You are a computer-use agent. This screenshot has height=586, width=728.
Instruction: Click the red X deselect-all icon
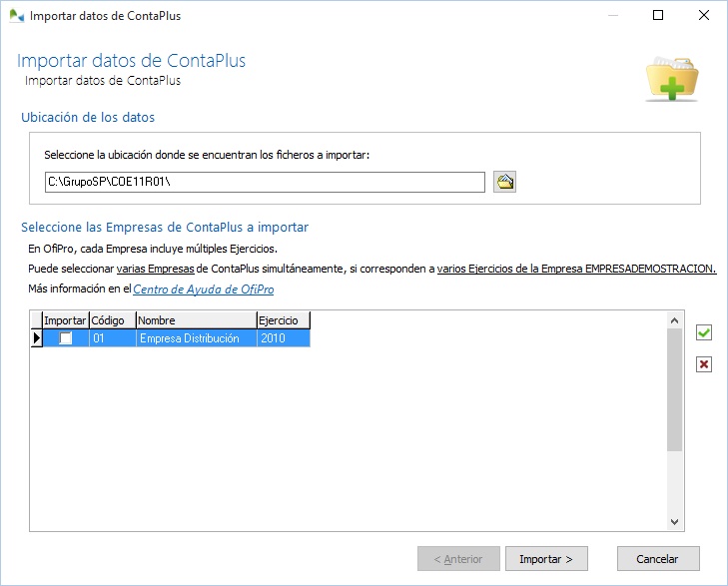[704, 364]
